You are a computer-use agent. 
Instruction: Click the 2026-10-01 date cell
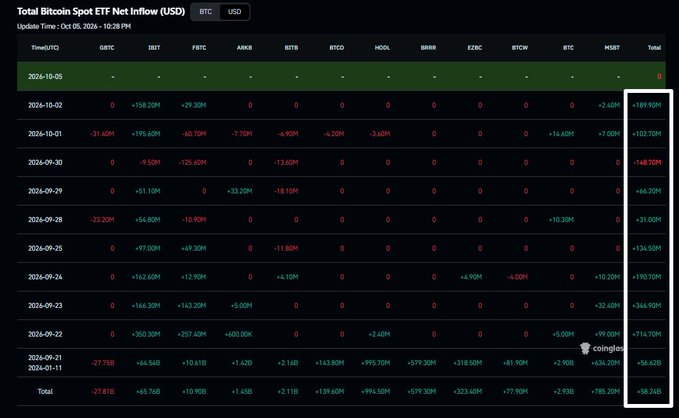[x=45, y=134]
